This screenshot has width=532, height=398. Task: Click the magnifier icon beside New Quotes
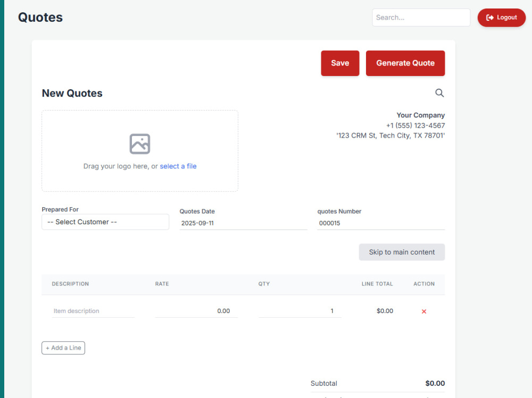(x=439, y=93)
